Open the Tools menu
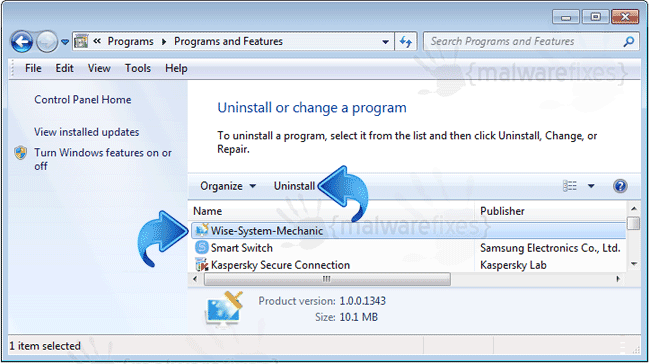This screenshot has width=650, height=364. [138, 68]
